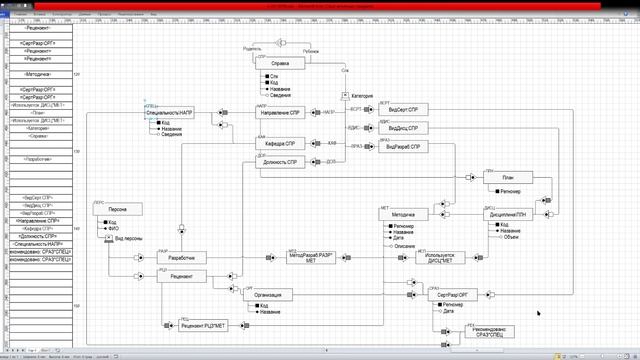
Task: Select connector symbol entering МетодРазраб.РАЗР*МЕТ from the left
Action: tap(271, 258)
